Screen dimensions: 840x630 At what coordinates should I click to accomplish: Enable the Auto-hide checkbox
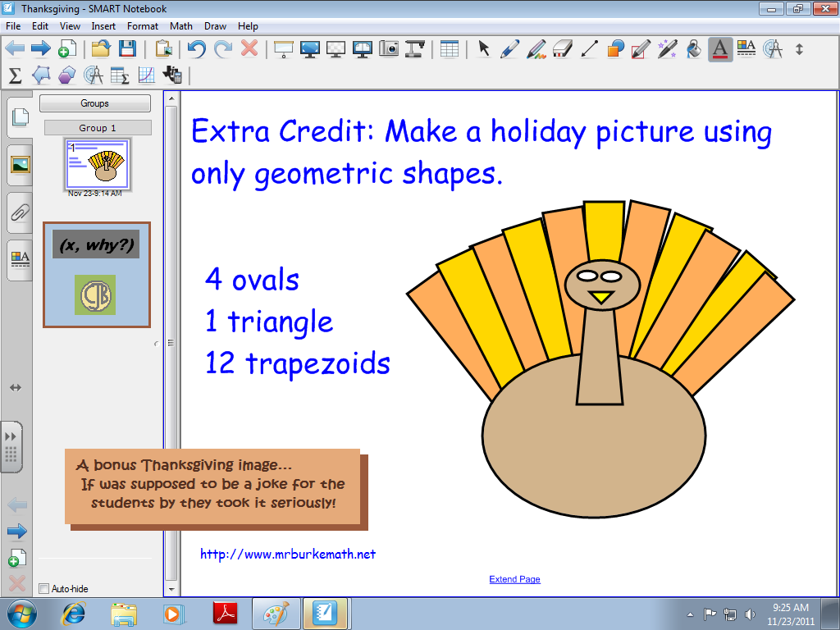pyautogui.click(x=44, y=589)
